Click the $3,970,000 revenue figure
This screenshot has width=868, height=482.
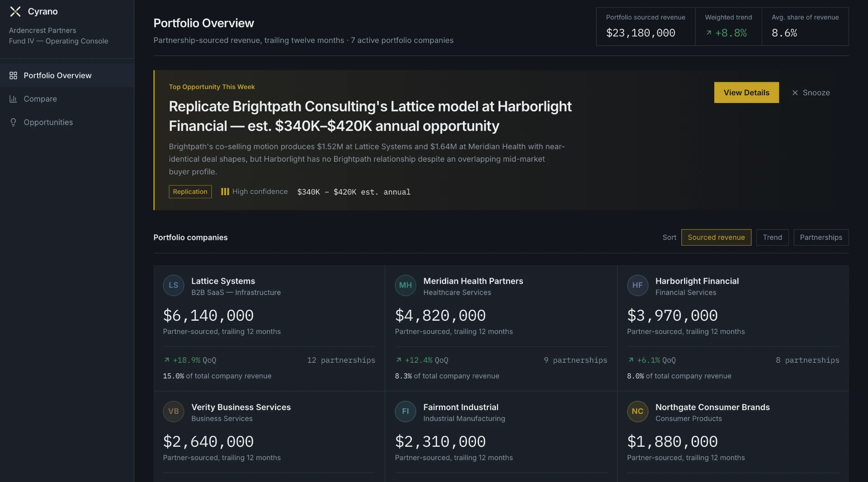pos(672,315)
